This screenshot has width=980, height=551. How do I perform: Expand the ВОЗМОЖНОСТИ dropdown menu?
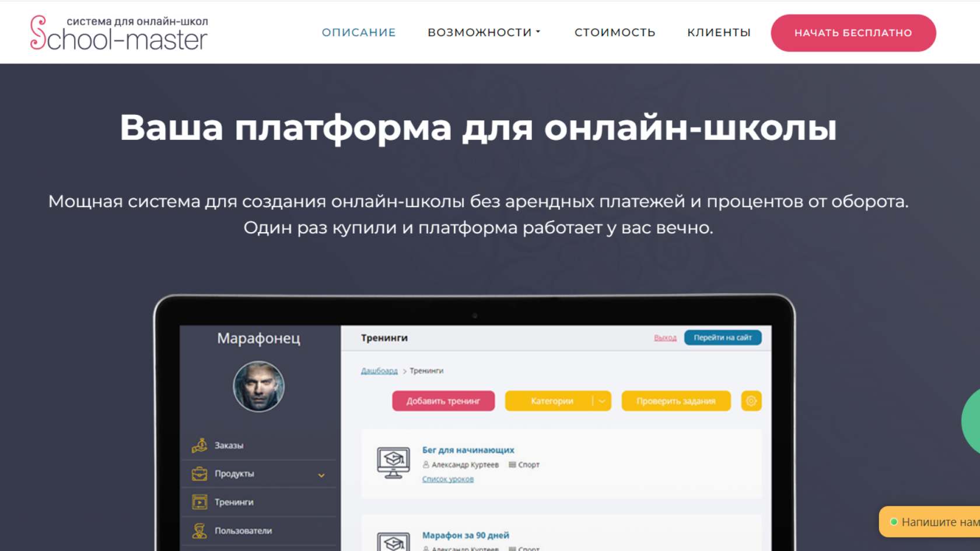tap(484, 33)
